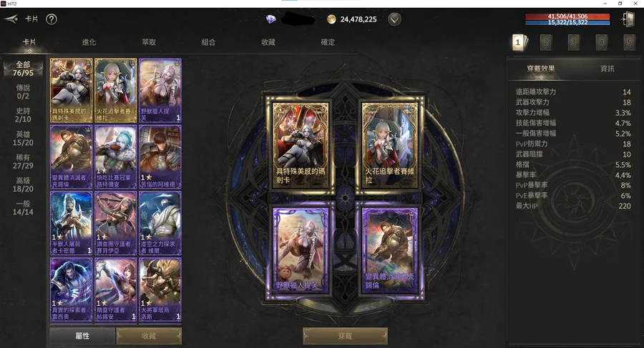644x348 pixels.
Task: Click the gold coin icon
Action: 331,19
